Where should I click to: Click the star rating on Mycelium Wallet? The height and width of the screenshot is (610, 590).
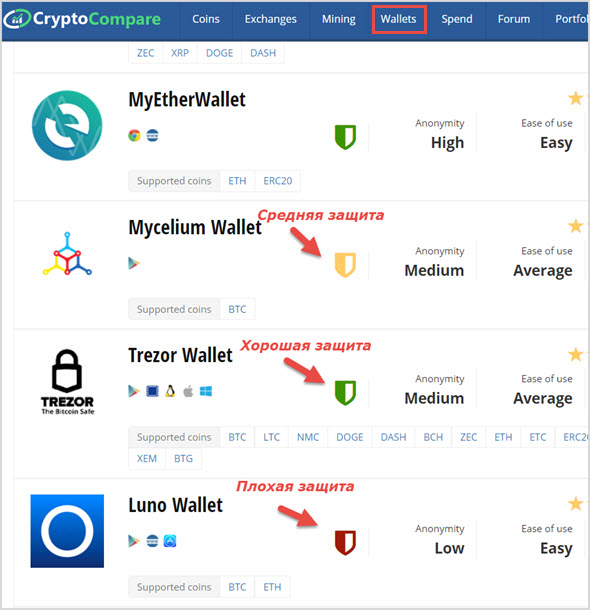(x=575, y=226)
